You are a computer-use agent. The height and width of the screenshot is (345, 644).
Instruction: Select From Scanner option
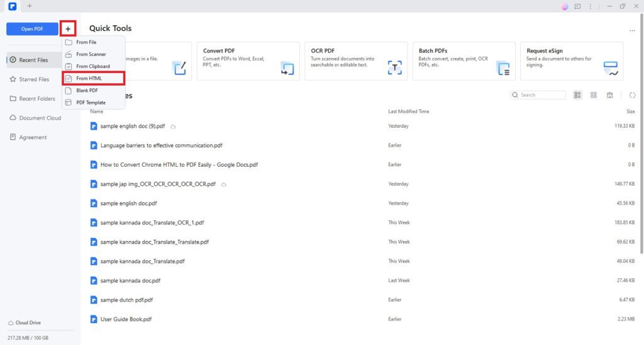(91, 54)
